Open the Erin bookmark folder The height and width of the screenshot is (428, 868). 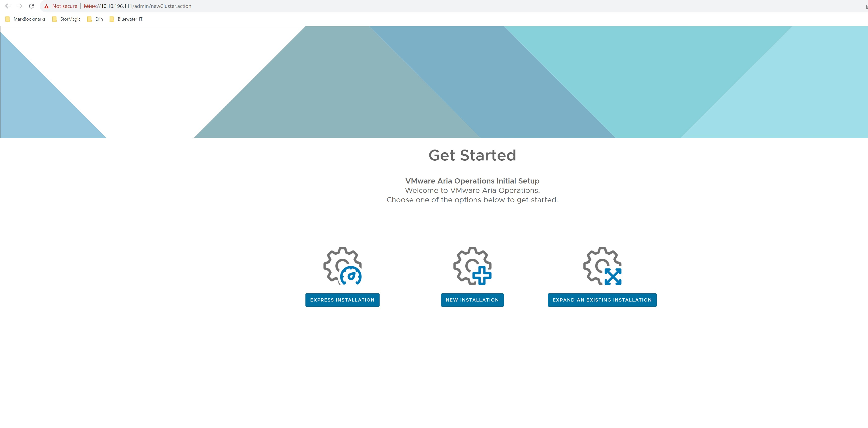95,19
